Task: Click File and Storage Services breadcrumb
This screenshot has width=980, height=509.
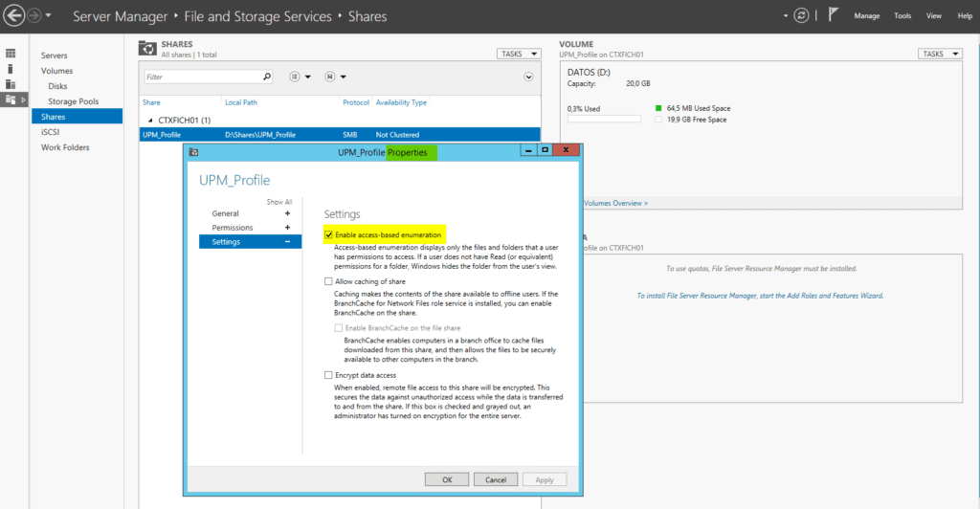Action: pos(257,17)
